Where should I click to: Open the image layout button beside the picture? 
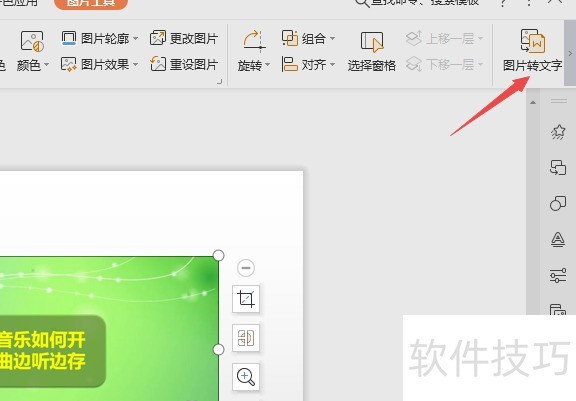pos(246,338)
